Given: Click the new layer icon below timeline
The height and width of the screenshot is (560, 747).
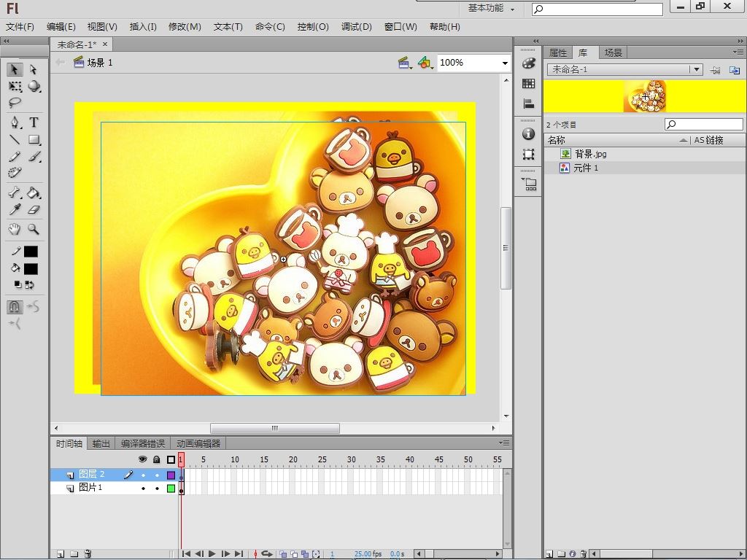Looking at the screenshot, I should [61, 554].
